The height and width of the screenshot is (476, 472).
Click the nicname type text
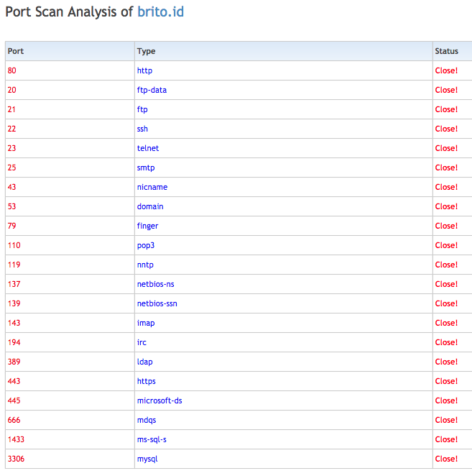tap(152, 187)
